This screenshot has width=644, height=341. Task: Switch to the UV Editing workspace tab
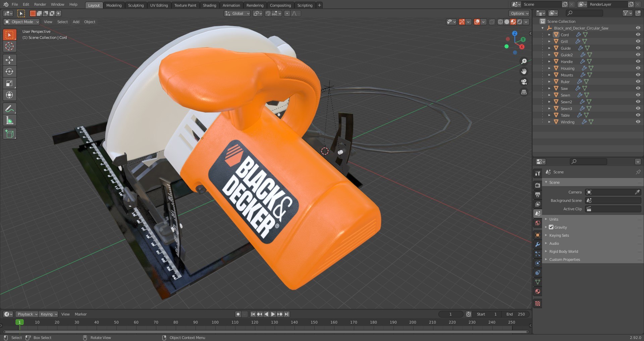(159, 5)
